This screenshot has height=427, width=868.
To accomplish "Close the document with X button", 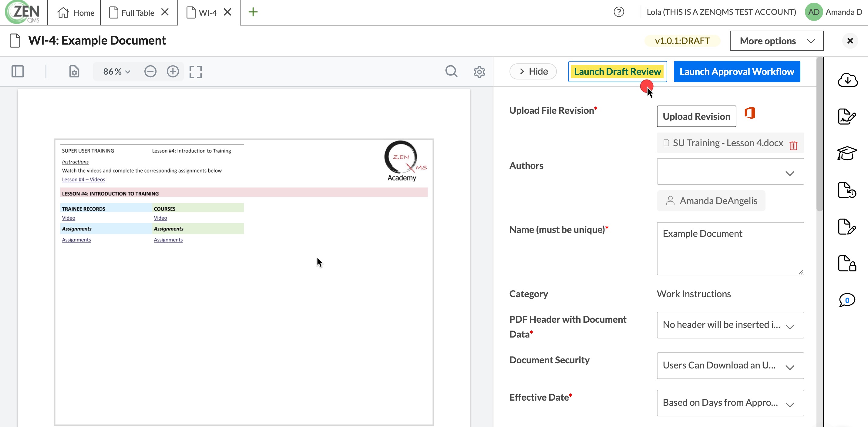I will click(850, 41).
